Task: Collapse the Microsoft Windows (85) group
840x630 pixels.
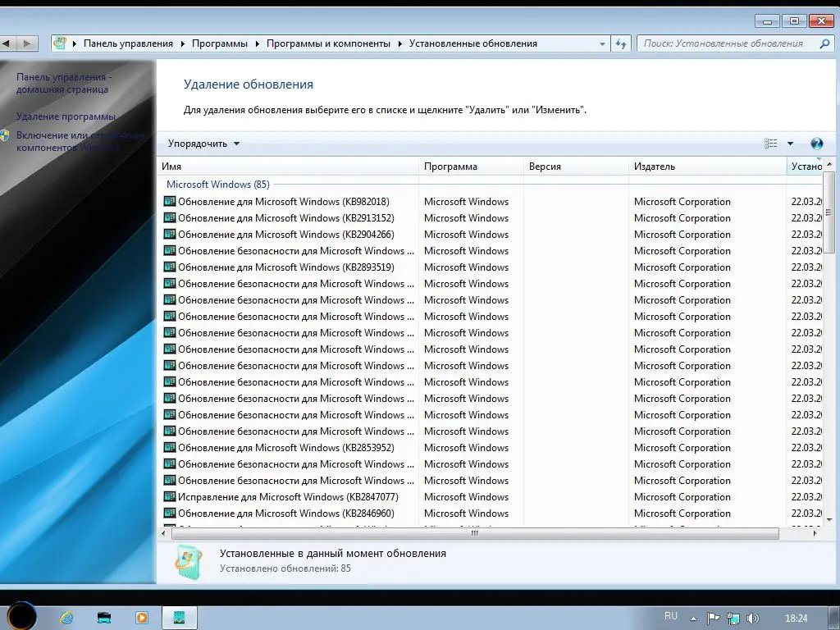Action: coord(218,185)
